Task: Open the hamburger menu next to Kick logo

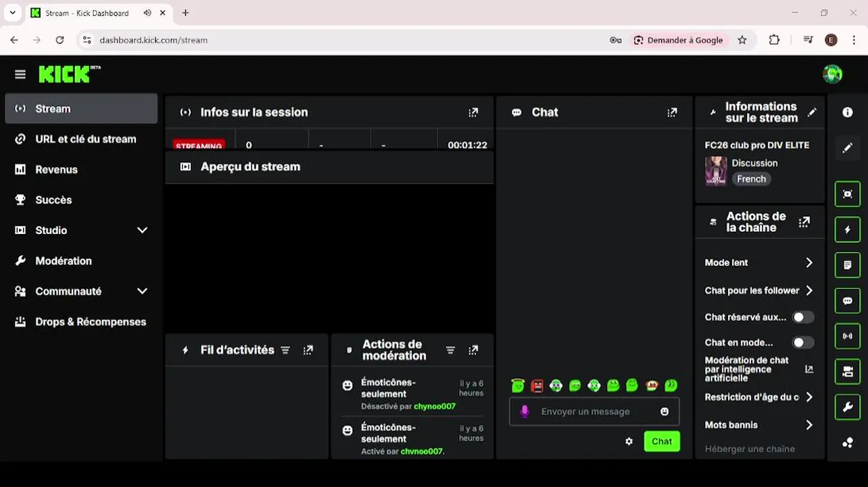Action: [20, 74]
